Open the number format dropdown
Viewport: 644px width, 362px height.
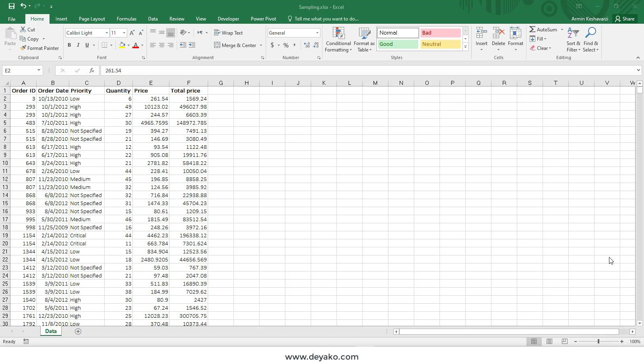pyautogui.click(x=317, y=33)
